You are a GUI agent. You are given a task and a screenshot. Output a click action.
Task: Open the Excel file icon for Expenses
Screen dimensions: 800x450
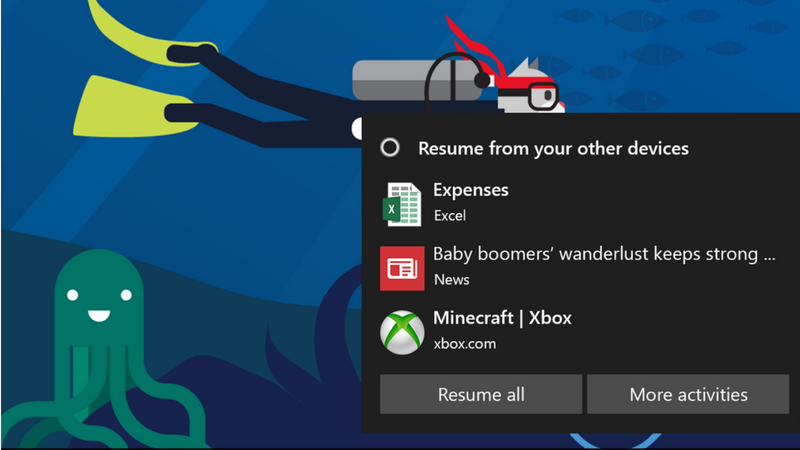pyautogui.click(x=402, y=204)
